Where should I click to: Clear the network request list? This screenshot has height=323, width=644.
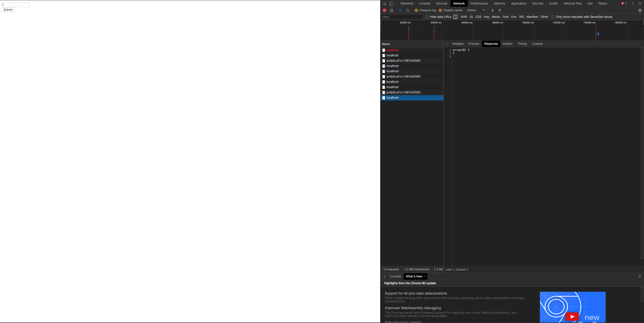[x=391, y=10]
